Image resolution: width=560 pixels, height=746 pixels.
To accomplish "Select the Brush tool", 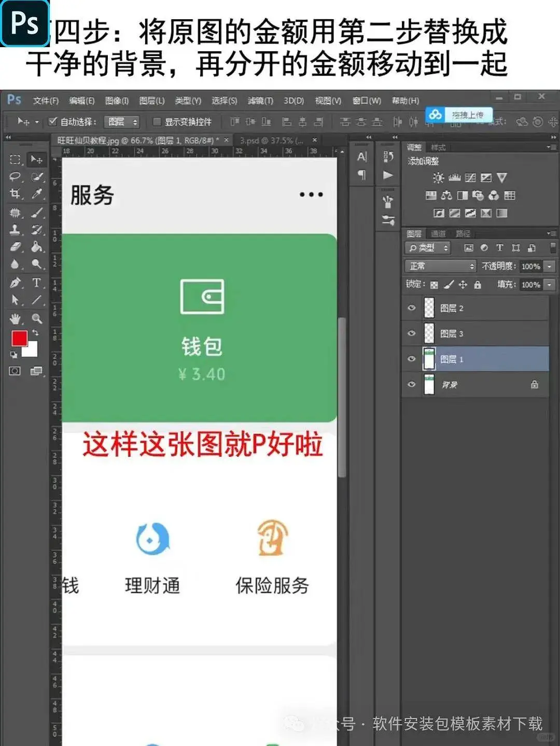I will click(36, 213).
